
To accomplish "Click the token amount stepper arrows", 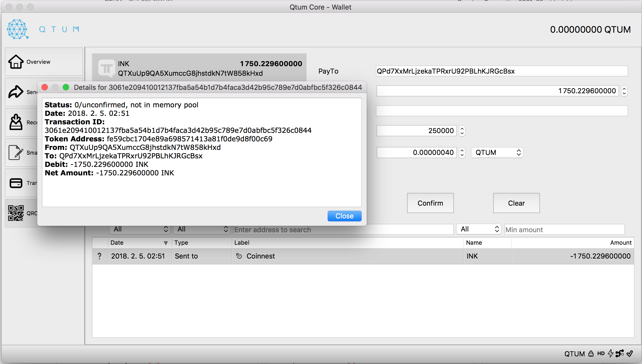I will pos(624,91).
